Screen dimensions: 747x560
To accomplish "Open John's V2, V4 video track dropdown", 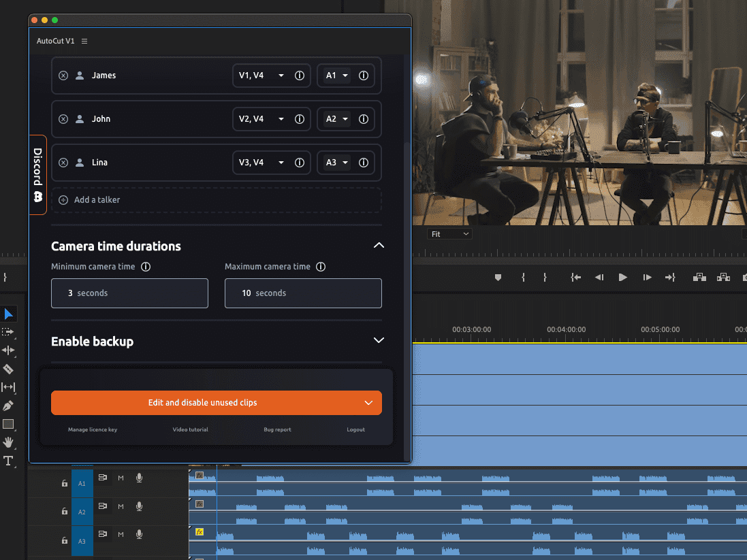I will (x=261, y=119).
